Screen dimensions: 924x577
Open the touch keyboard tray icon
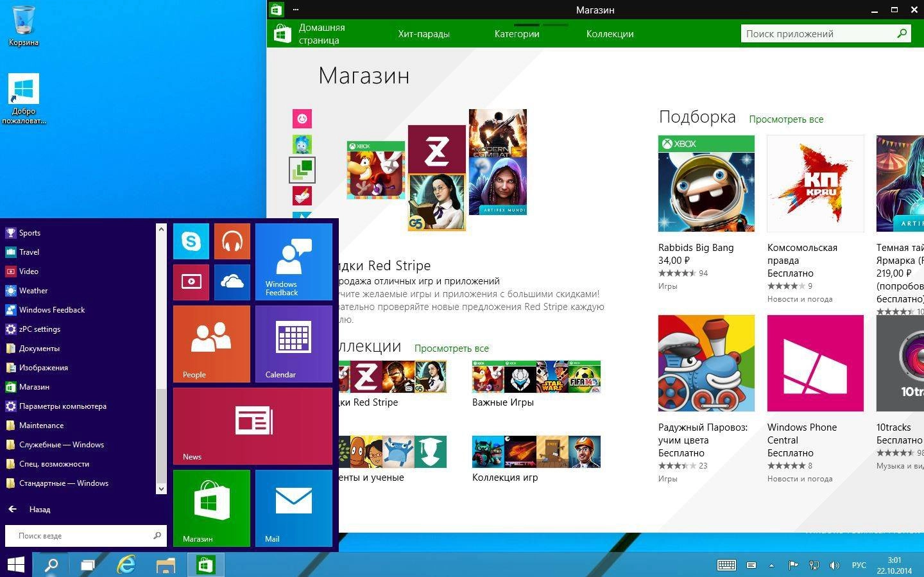(726, 565)
